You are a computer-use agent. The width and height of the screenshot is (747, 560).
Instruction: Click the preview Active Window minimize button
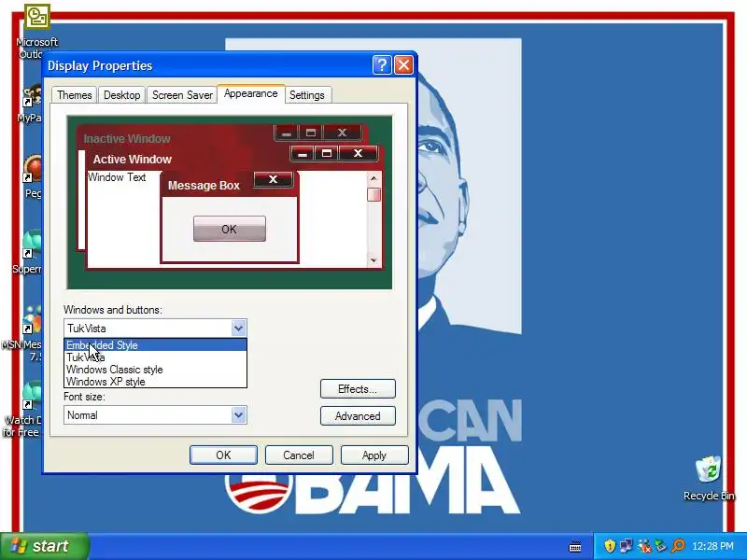(x=302, y=153)
